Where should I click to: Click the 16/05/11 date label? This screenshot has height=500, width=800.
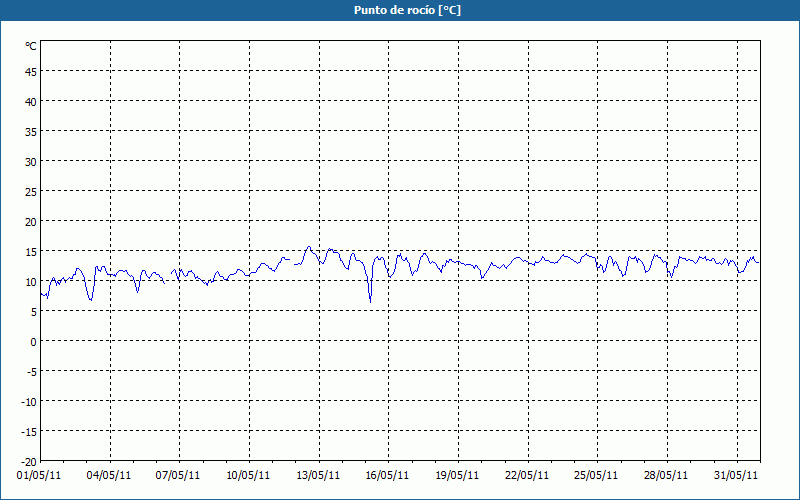click(387, 476)
